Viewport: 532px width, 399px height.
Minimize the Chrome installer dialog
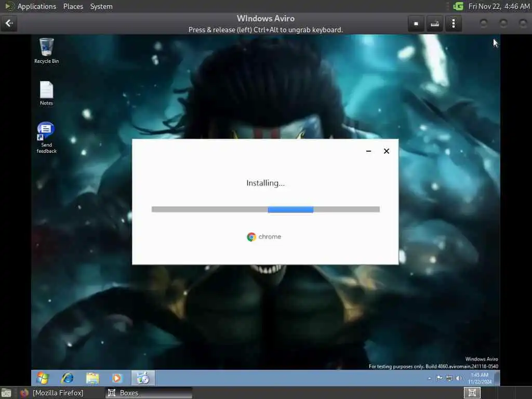point(368,151)
